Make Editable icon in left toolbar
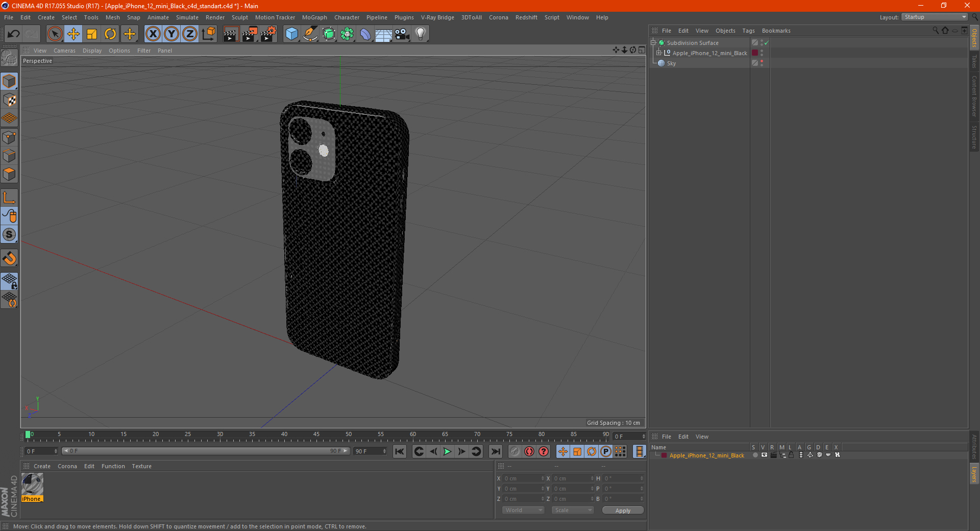The image size is (980, 531). click(9, 58)
